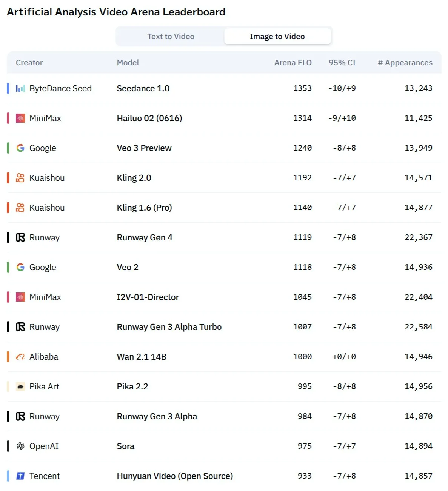Click the Runway Gen 3 Alpha Turbo model name
Image resolution: width=448 pixels, height=491 pixels.
pos(169,327)
